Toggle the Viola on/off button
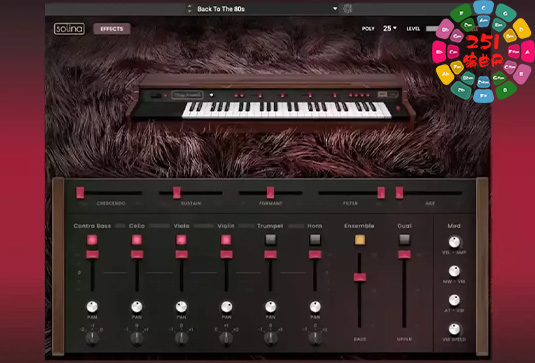535x363 pixels. (181, 239)
